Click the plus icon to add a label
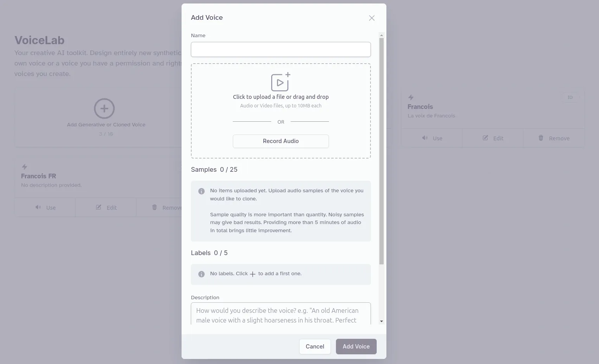Viewport: 599px width, 364px height. coord(253,274)
